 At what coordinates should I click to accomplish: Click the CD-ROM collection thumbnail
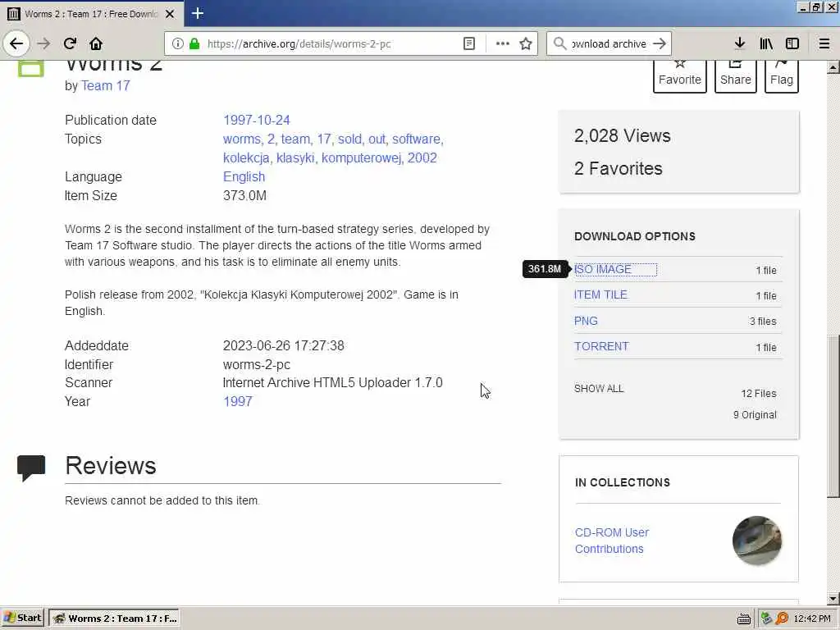pyautogui.click(x=757, y=541)
